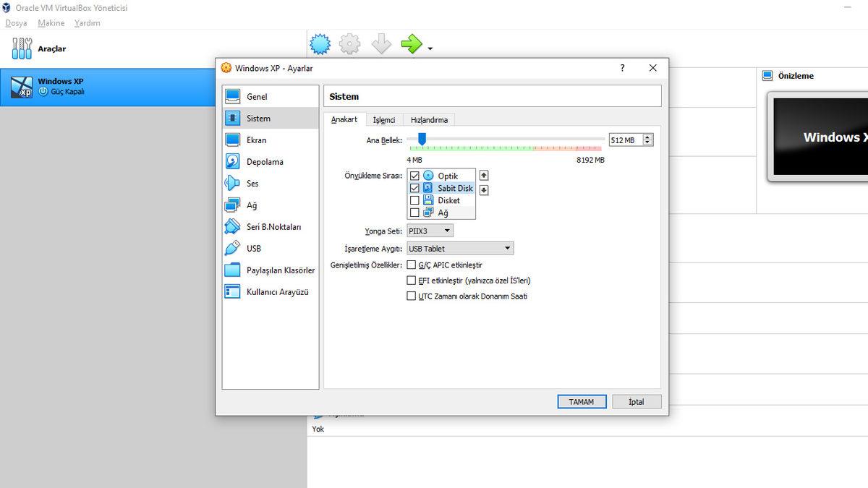
Task: Move Sabit Disk up with the arrow button
Action: pos(483,174)
